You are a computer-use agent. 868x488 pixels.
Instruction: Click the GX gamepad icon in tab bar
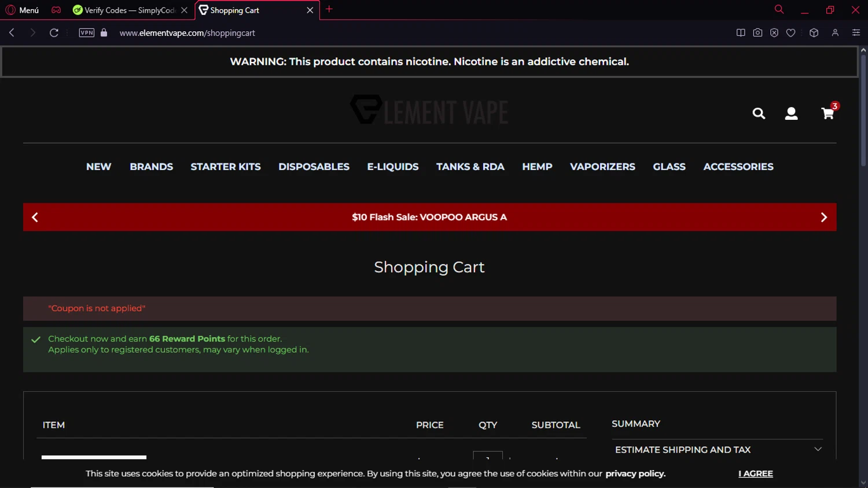pos(56,10)
